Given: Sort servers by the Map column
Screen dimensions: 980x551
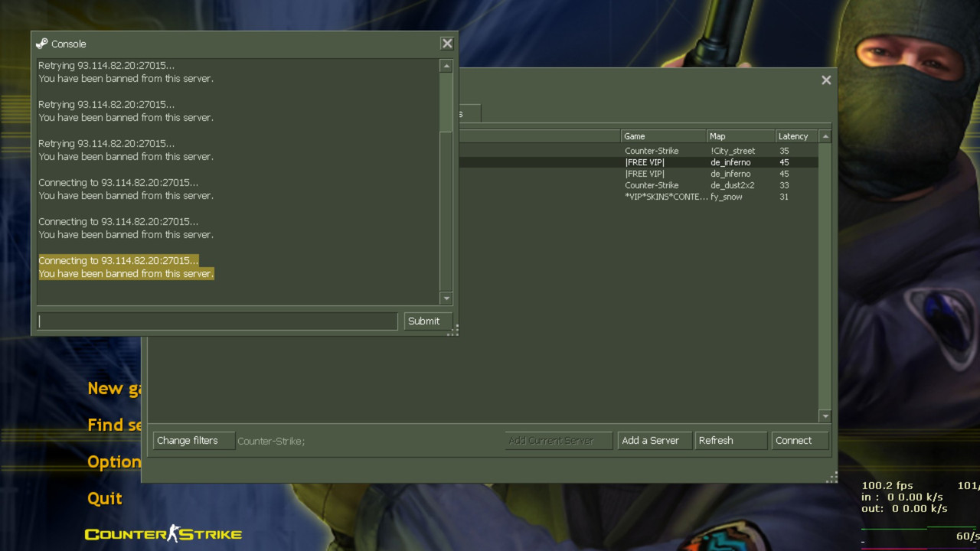Looking at the screenshot, I should (x=741, y=136).
